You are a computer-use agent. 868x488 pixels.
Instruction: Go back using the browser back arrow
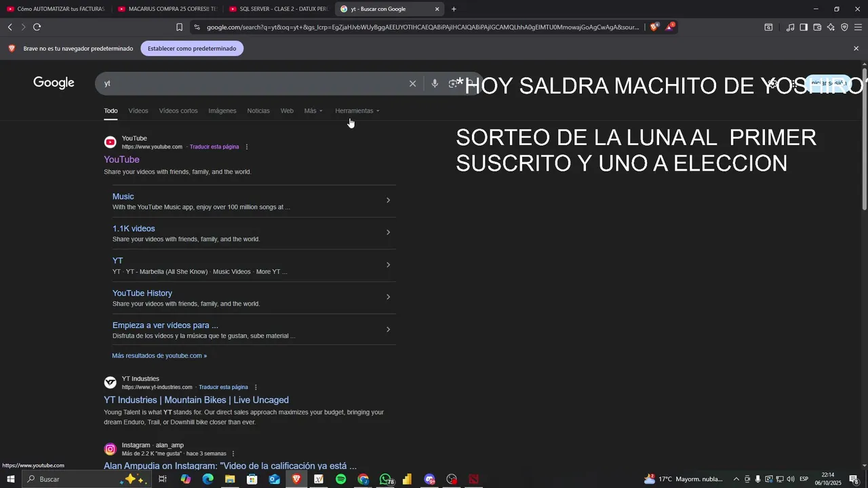pyautogui.click(x=9, y=27)
